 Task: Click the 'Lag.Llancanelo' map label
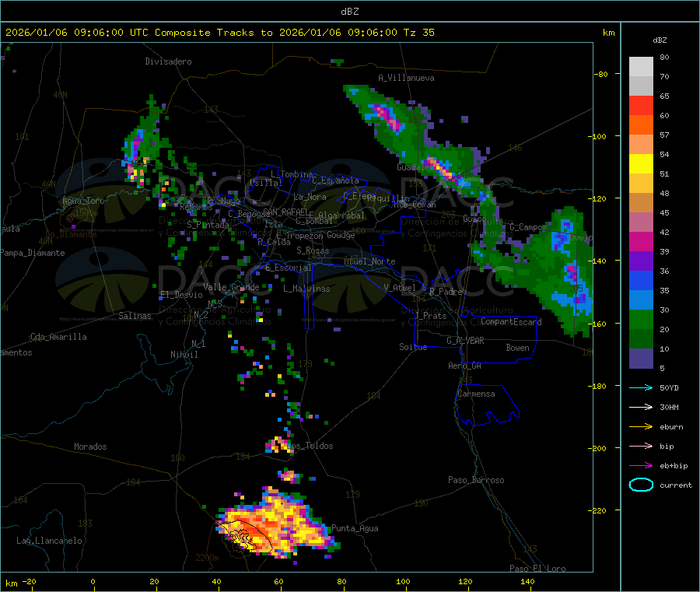(49, 541)
